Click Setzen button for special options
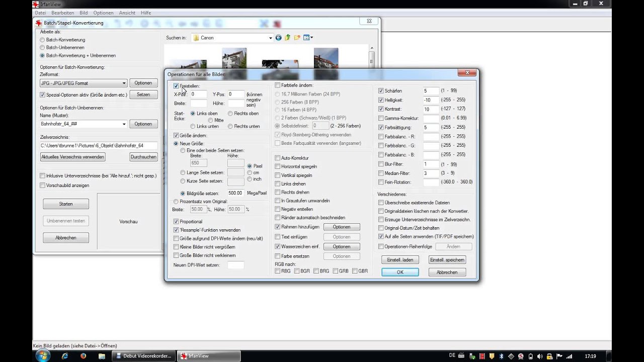 pyautogui.click(x=143, y=95)
